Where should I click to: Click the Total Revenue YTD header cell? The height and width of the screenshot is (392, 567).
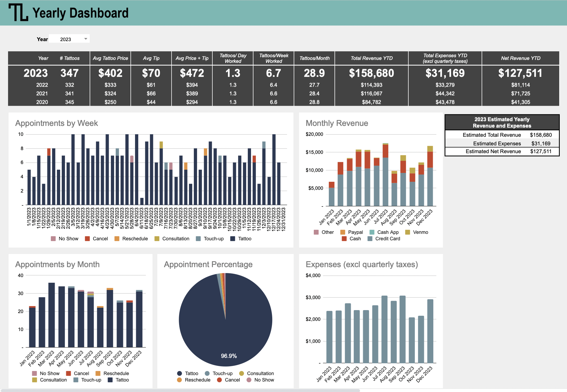371,58
